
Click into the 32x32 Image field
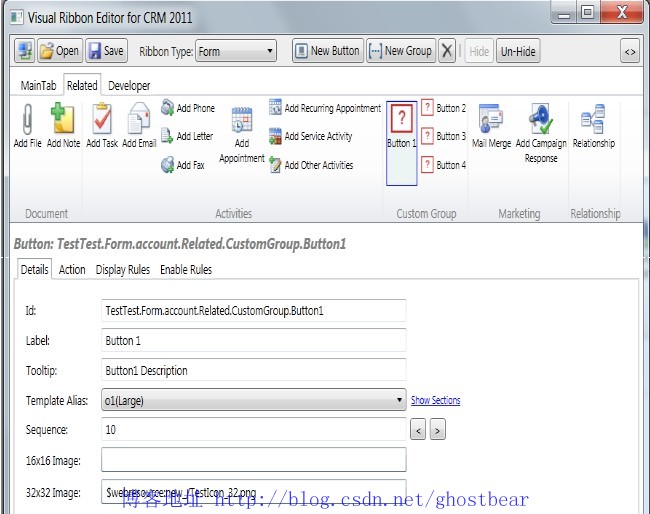(x=254, y=492)
